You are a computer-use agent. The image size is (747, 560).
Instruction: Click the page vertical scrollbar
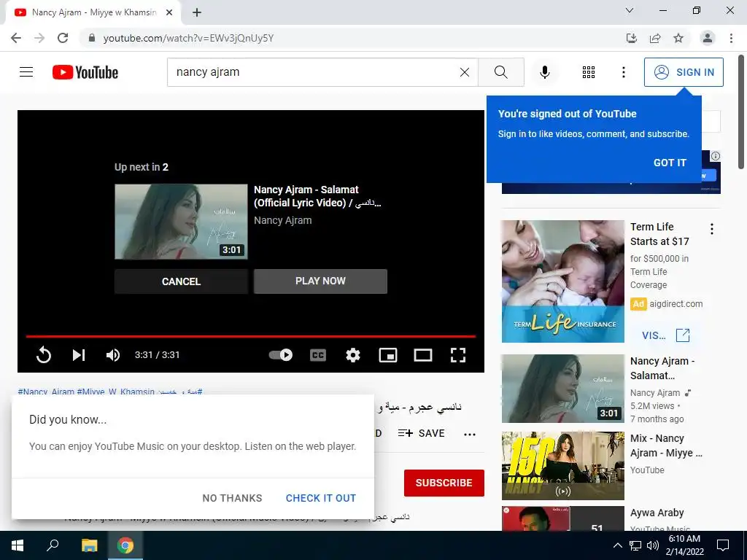pyautogui.click(x=742, y=112)
